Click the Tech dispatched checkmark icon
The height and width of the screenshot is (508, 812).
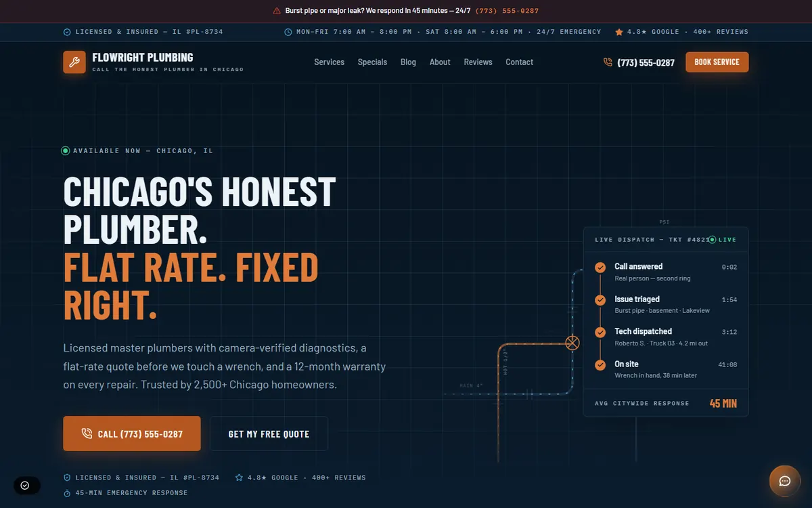point(600,333)
